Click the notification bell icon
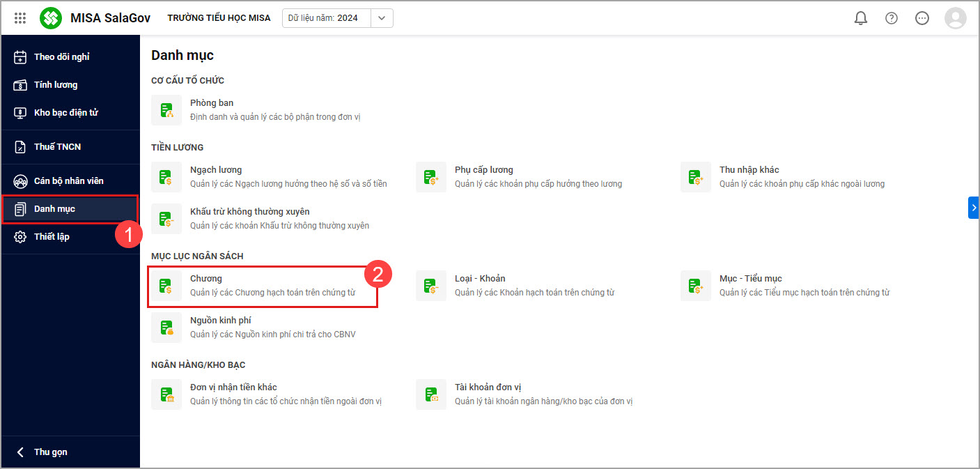The image size is (980, 469). click(861, 18)
